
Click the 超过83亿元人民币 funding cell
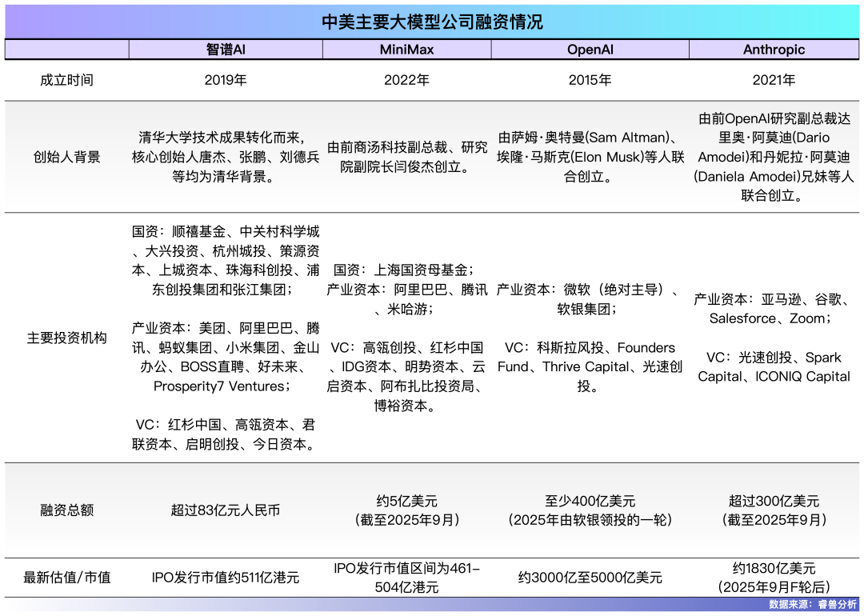(x=226, y=510)
